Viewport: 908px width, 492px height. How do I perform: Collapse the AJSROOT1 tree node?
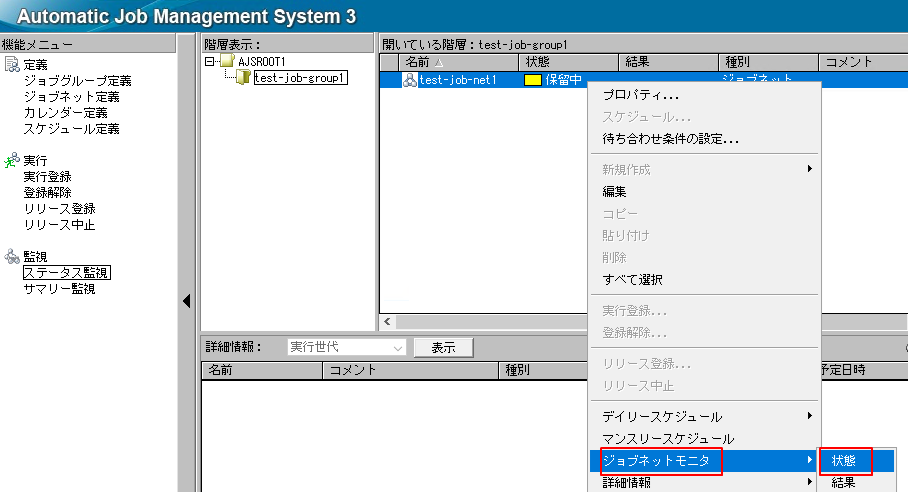tap(210, 61)
